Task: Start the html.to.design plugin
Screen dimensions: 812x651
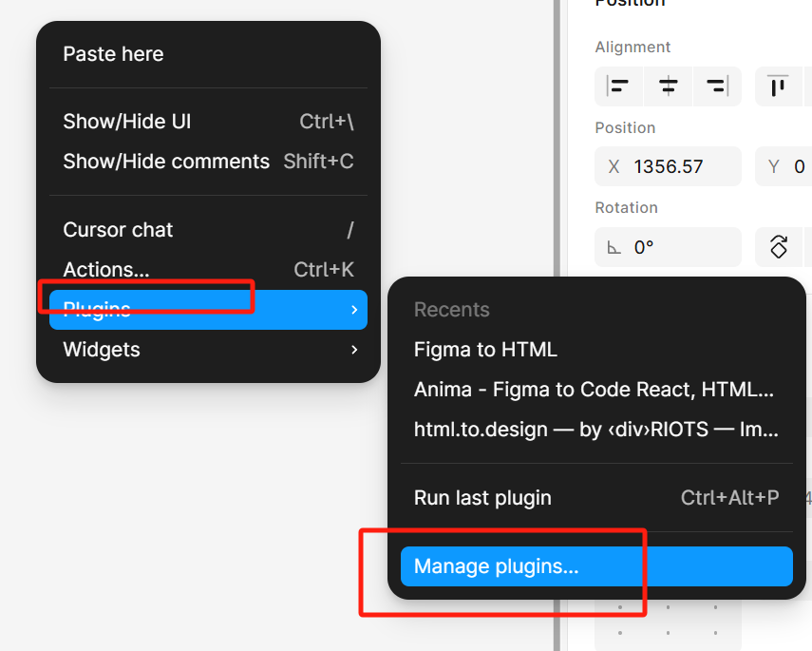Action: click(596, 430)
